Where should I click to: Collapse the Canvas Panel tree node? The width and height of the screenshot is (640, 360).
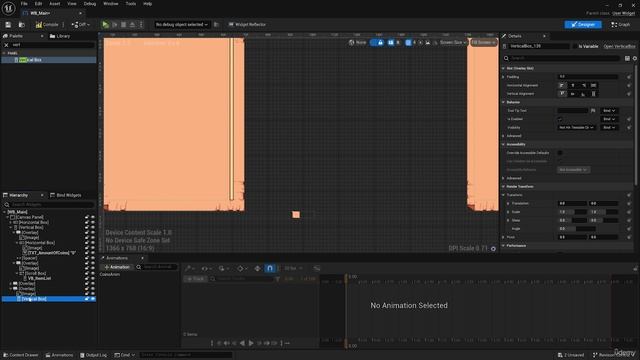coord(7,217)
